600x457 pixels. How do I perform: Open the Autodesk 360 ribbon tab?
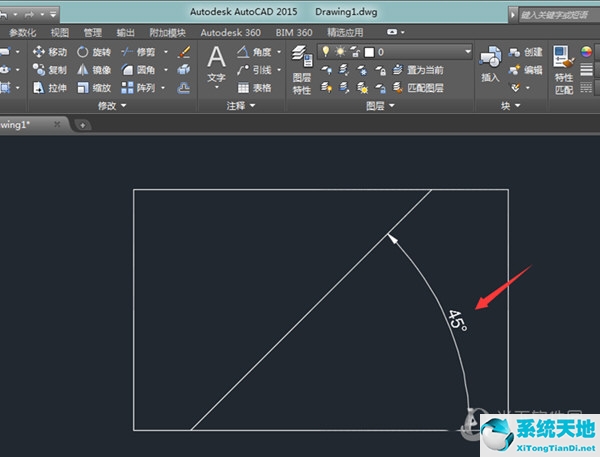tap(229, 32)
